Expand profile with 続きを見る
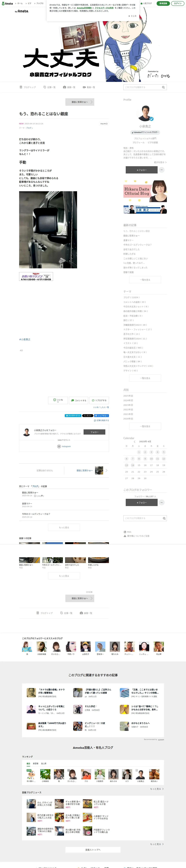The image size is (186, 868). click(x=160, y=162)
